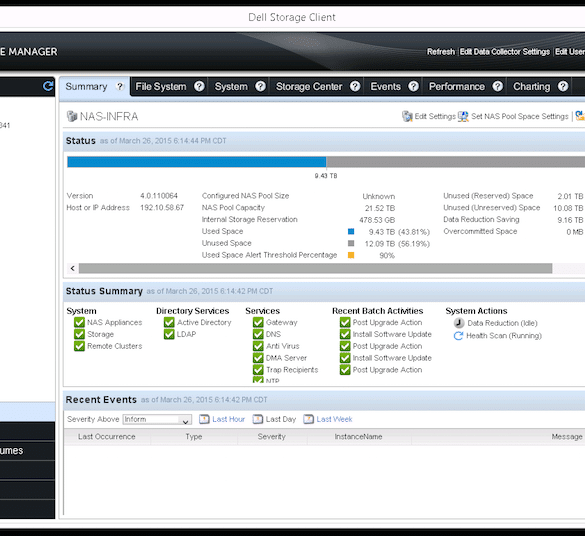Image resolution: width=585 pixels, height=536 pixels.
Task: Open help icon next to Storage Center
Action: coord(355,87)
